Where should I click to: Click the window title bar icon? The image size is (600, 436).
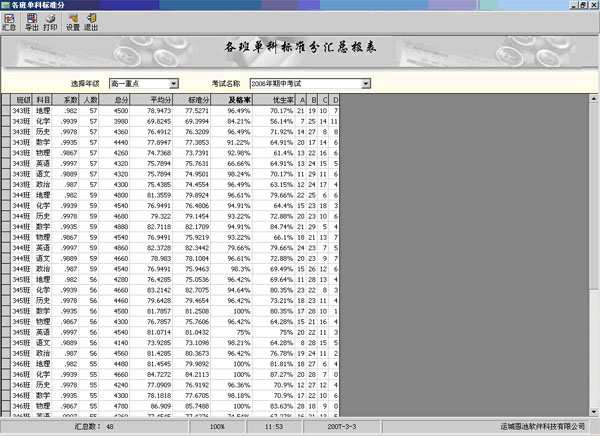[x=6, y=5]
